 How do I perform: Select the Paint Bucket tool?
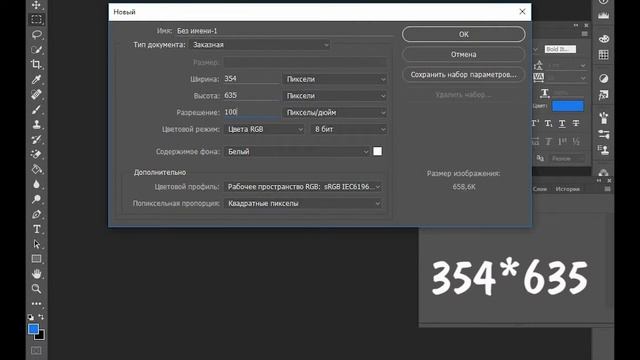(x=36, y=169)
